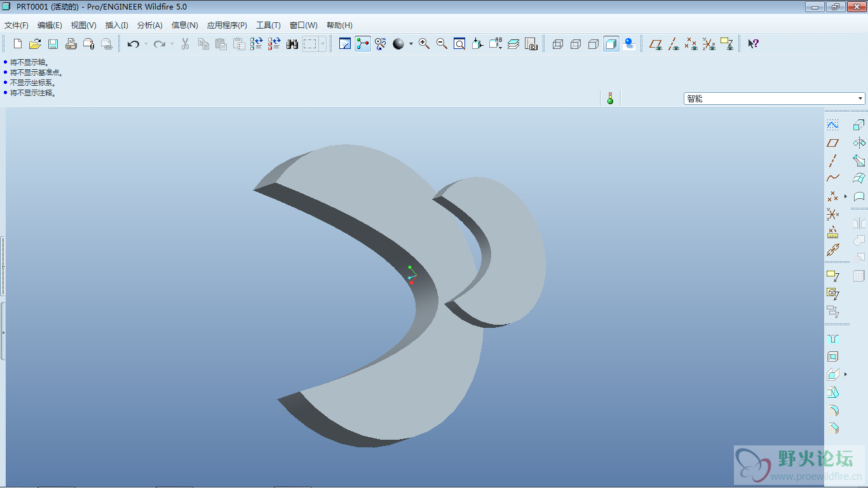Open the 文件(F) menu
Image resolution: width=868 pixels, height=488 pixels.
click(x=17, y=25)
